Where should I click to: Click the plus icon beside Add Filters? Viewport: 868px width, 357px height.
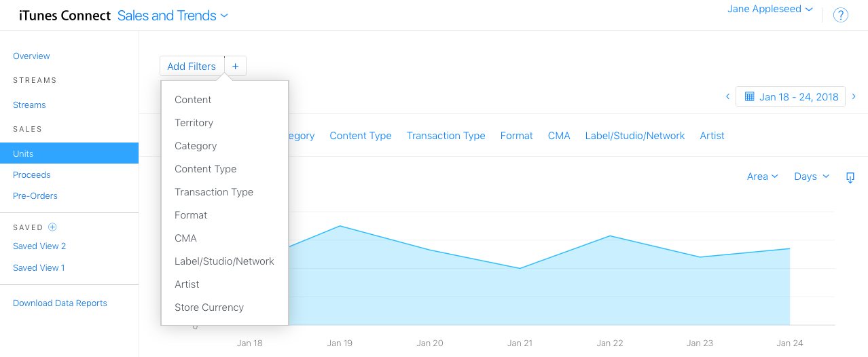pos(235,67)
